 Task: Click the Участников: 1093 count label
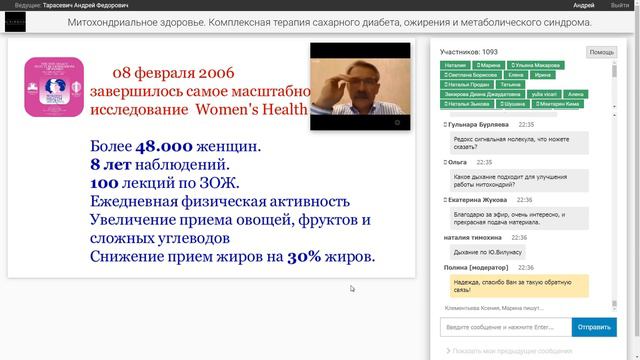(469, 52)
